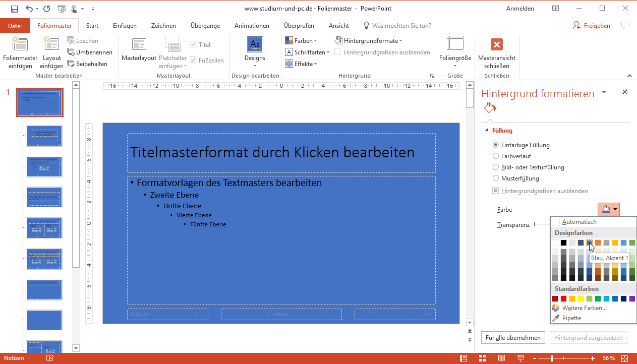Pick the black design color swatch

pyautogui.click(x=564, y=242)
